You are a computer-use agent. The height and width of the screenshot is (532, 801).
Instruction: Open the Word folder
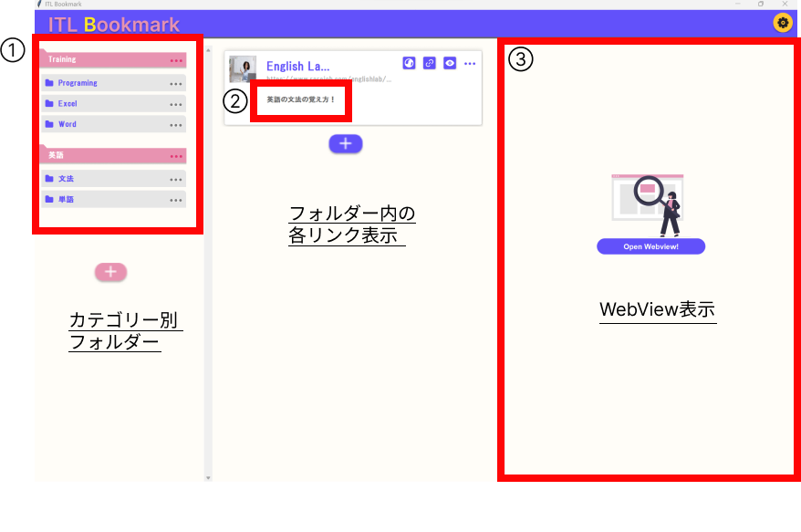113,124
